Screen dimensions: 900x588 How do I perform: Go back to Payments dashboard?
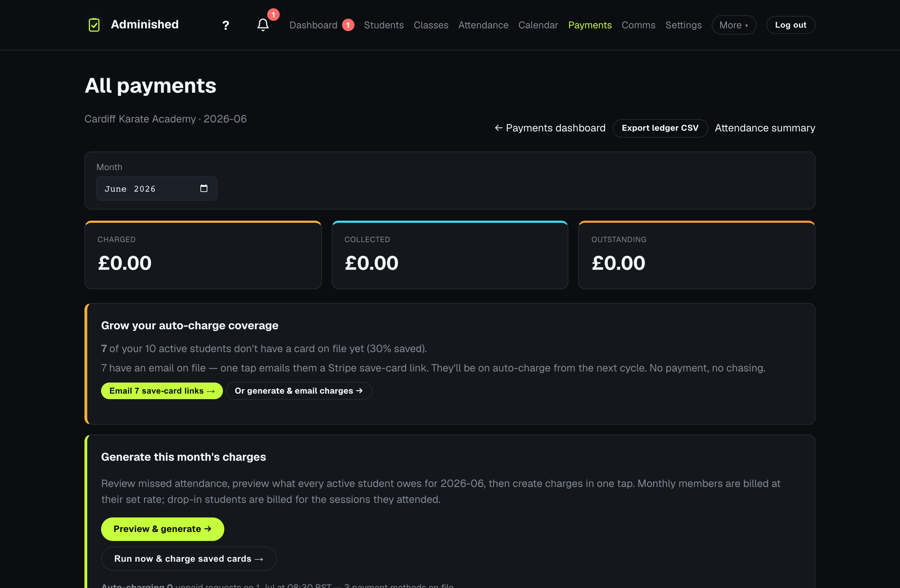(550, 128)
